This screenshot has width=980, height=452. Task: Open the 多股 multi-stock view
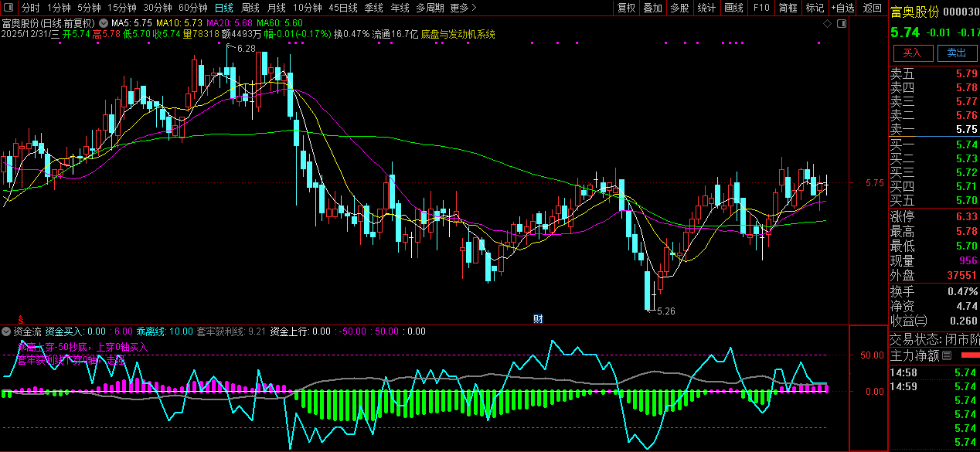679,8
